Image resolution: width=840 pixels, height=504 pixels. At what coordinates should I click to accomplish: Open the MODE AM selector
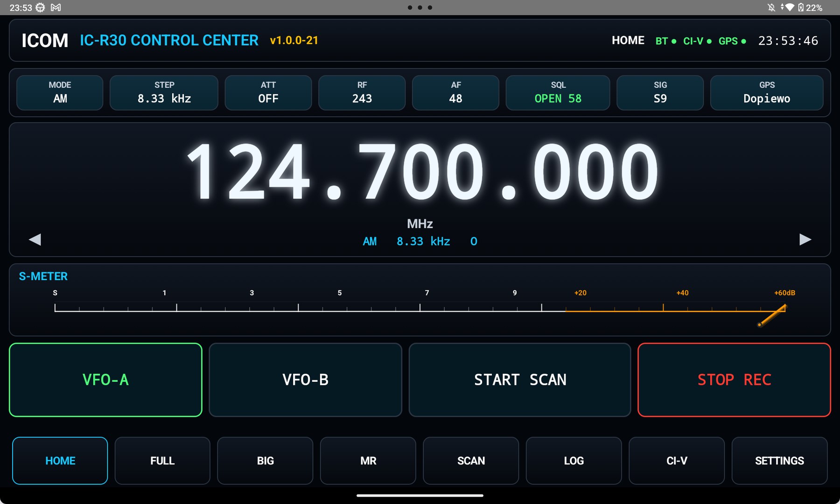(x=60, y=92)
